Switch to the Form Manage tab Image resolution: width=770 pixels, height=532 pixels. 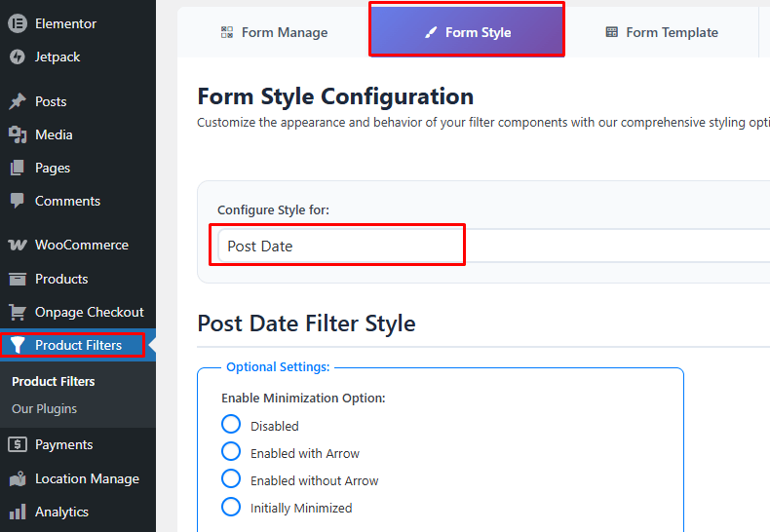click(x=274, y=32)
